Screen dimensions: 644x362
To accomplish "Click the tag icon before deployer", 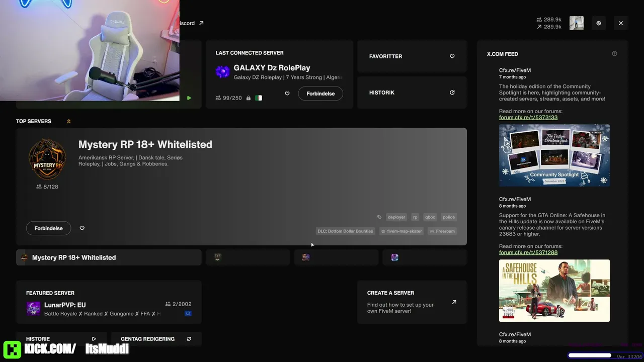I will click(x=379, y=217).
